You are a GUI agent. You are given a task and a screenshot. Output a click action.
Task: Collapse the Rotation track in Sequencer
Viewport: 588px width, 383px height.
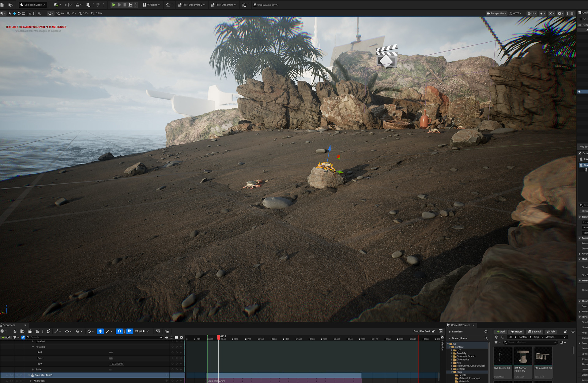(33, 347)
